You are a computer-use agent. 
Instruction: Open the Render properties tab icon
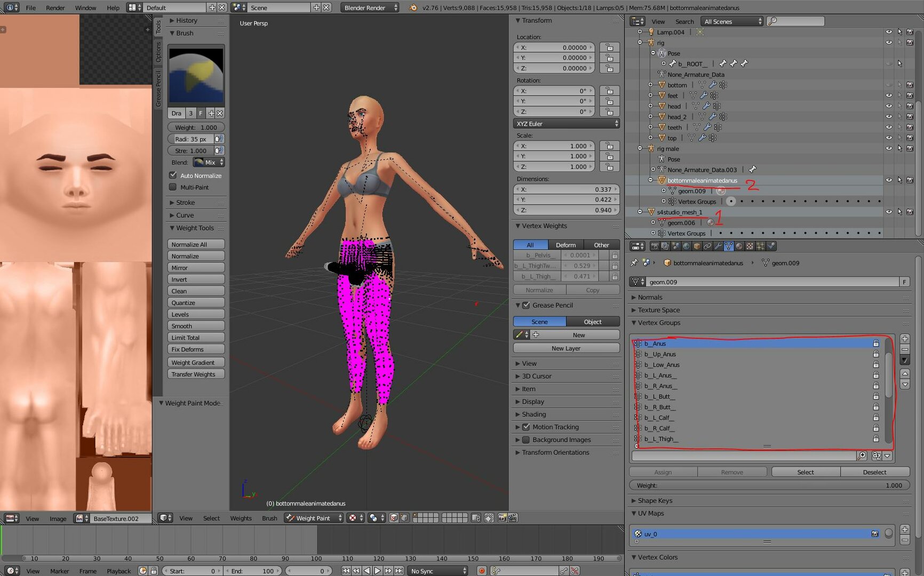pos(655,246)
